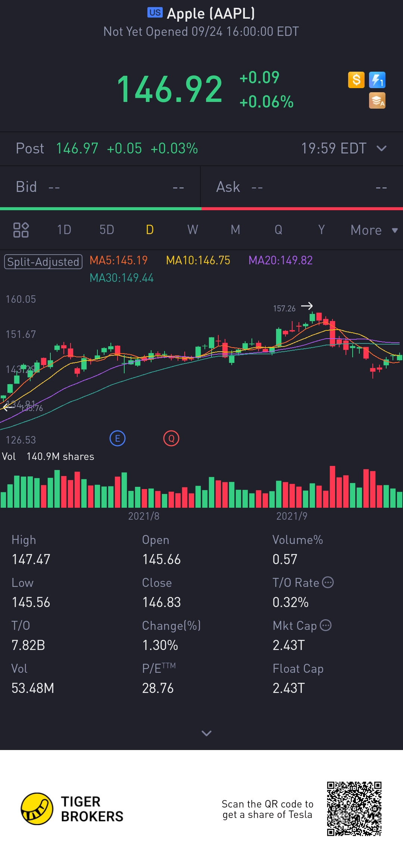Tap the High value 147.47
Screen dimensions: 403x868
[x=31, y=559]
